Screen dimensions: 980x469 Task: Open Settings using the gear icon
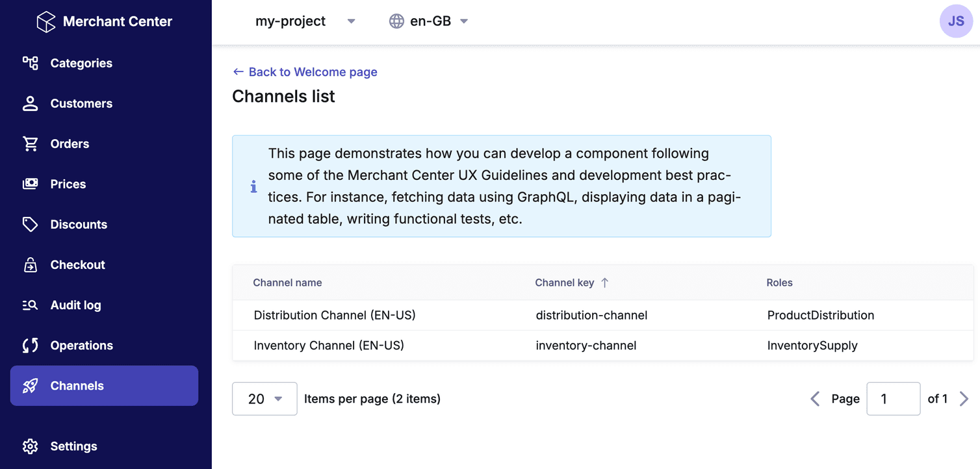pos(30,446)
